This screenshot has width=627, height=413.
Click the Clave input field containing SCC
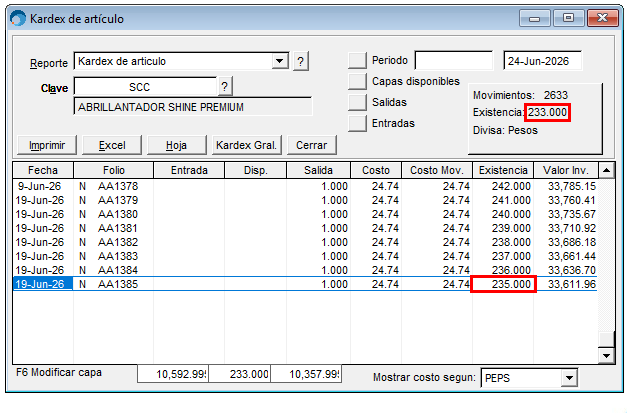[x=145, y=87]
